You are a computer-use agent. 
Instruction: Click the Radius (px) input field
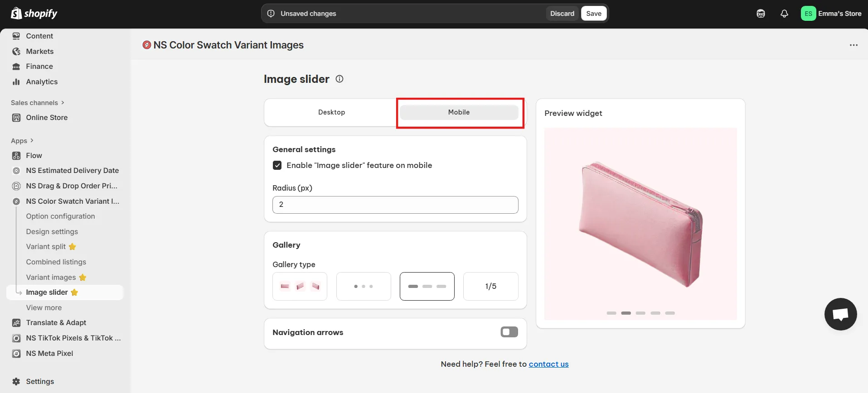[x=395, y=205]
